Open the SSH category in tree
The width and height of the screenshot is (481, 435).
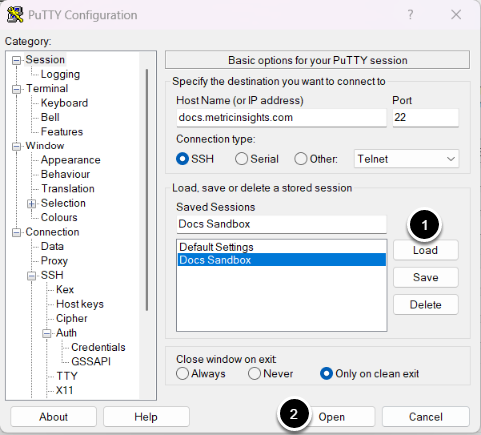52,275
